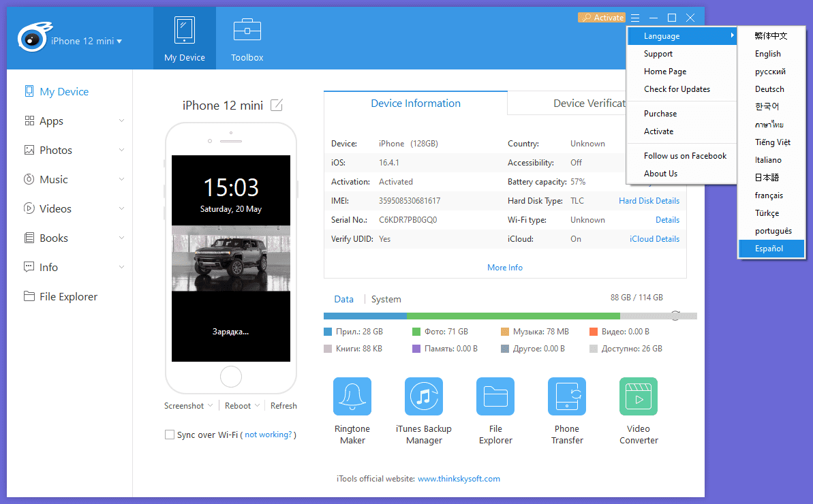Open the Toolbox briefcase icon
Screen dimensions: 813x504
click(247, 29)
